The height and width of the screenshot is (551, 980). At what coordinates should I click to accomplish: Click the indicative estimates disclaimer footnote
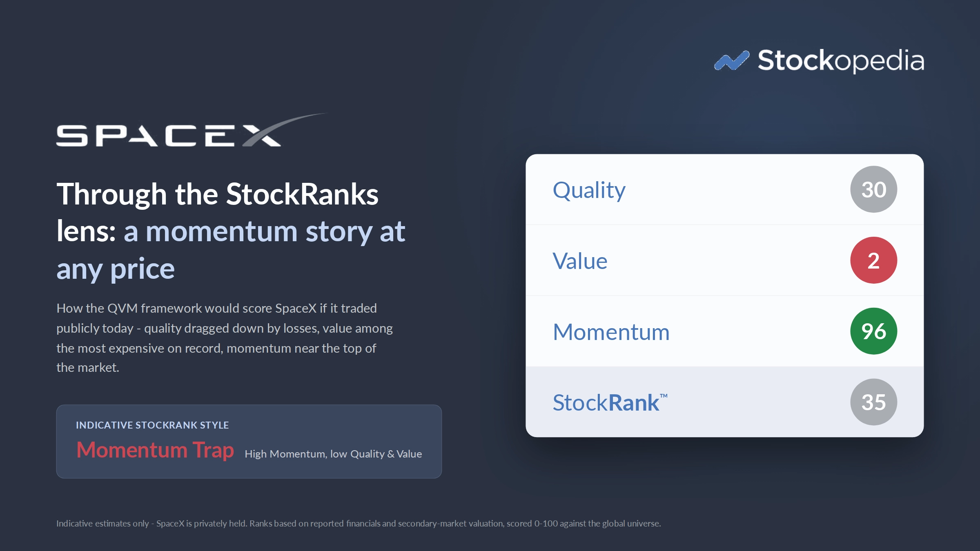(x=359, y=523)
